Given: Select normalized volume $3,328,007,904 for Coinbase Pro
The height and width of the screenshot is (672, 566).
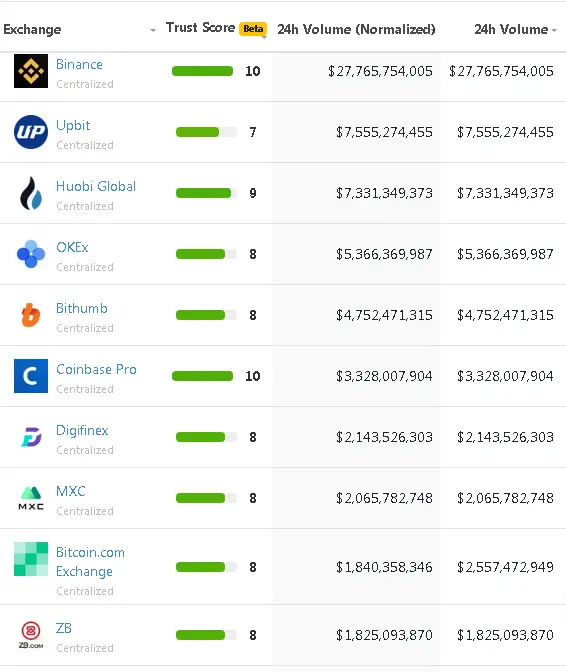Looking at the screenshot, I should 384,376.
